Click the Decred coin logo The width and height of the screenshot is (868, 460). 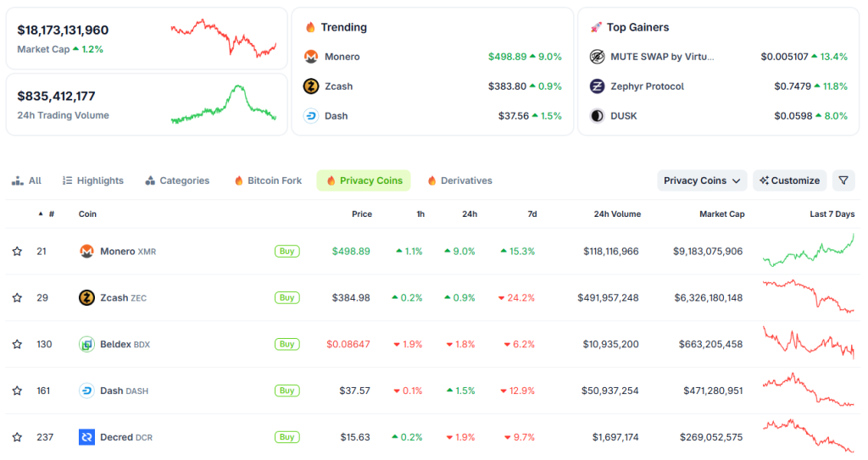coord(86,437)
